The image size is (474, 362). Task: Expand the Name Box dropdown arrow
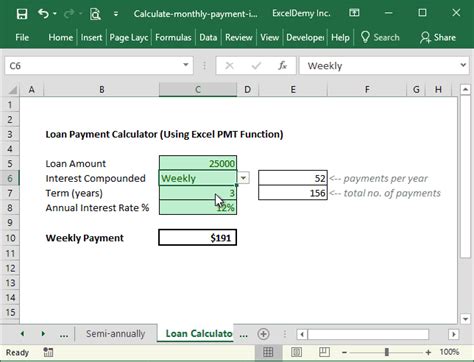[186, 65]
